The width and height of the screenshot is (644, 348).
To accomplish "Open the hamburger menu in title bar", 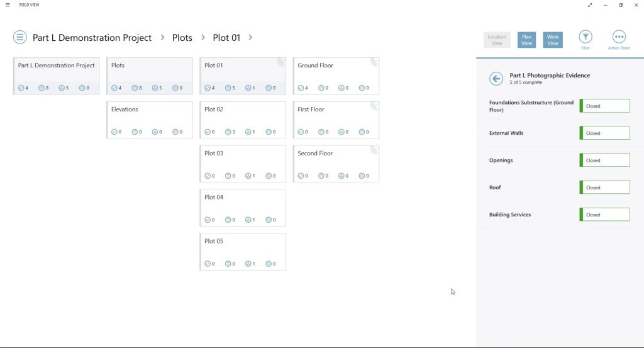I will 8,5.
